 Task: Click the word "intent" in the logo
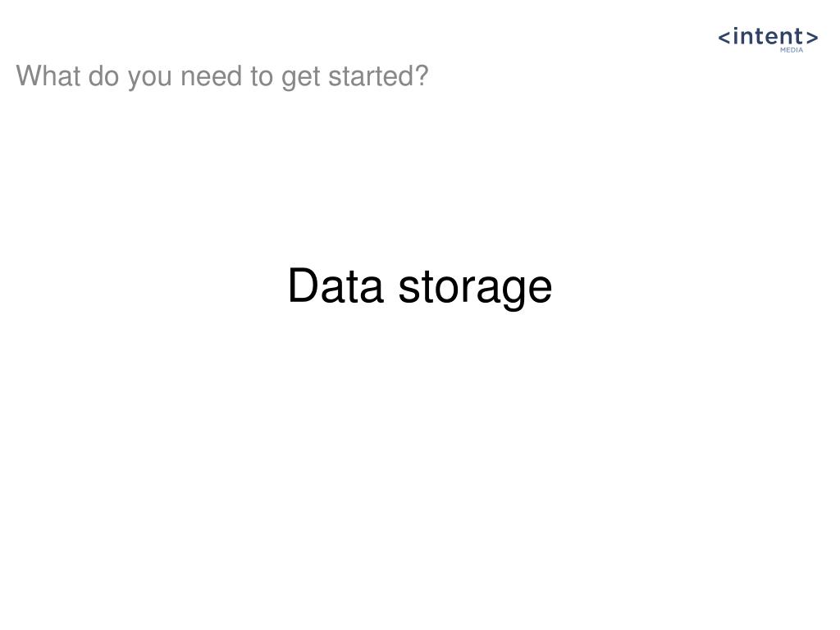tap(768, 37)
